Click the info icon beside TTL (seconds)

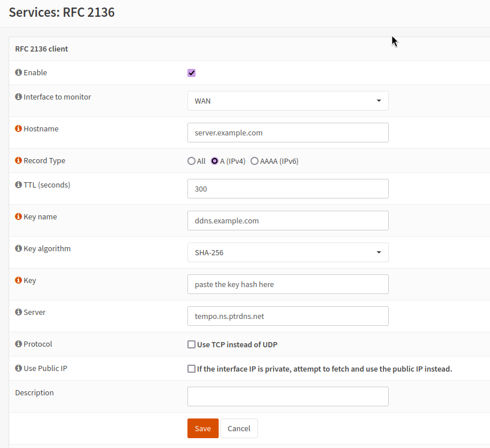point(19,185)
